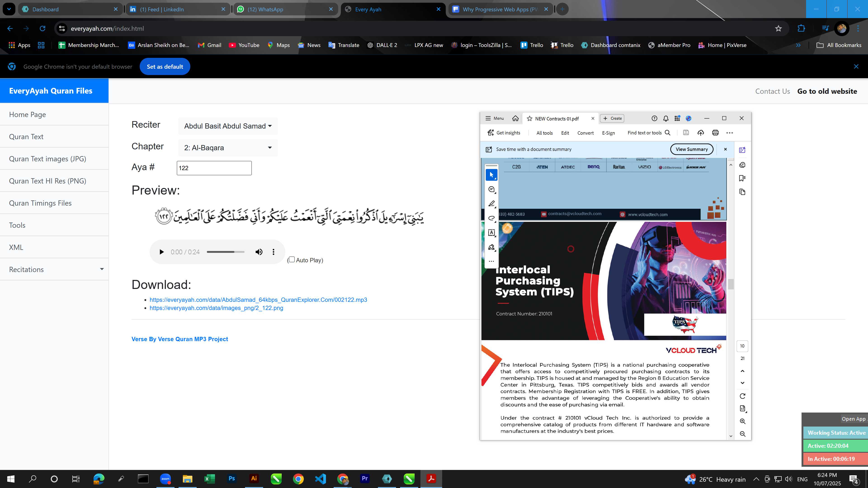Image resolution: width=868 pixels, height=488 pixels.
Task: Open the Chapter dropdown showing Al-Baqara
Action: 228,148
